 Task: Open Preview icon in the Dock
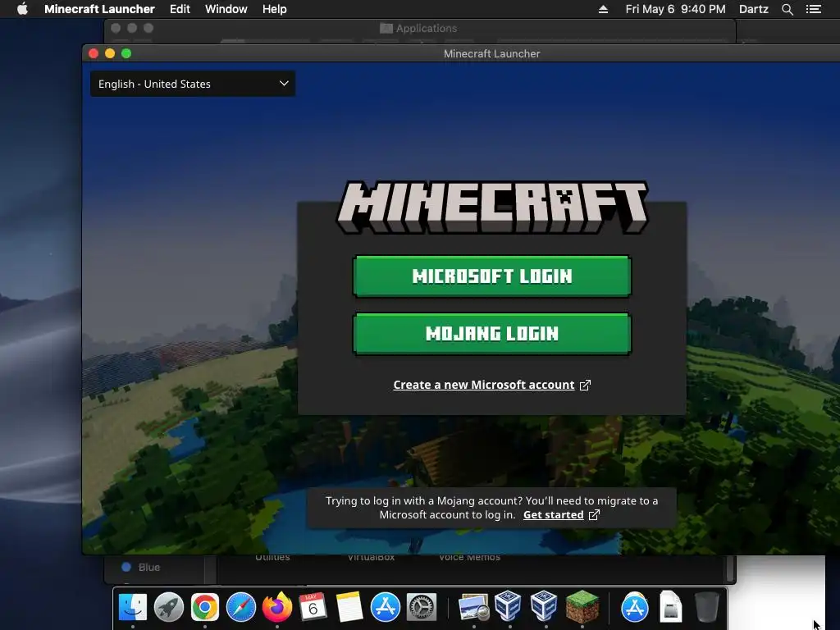[x=473, y=608]
